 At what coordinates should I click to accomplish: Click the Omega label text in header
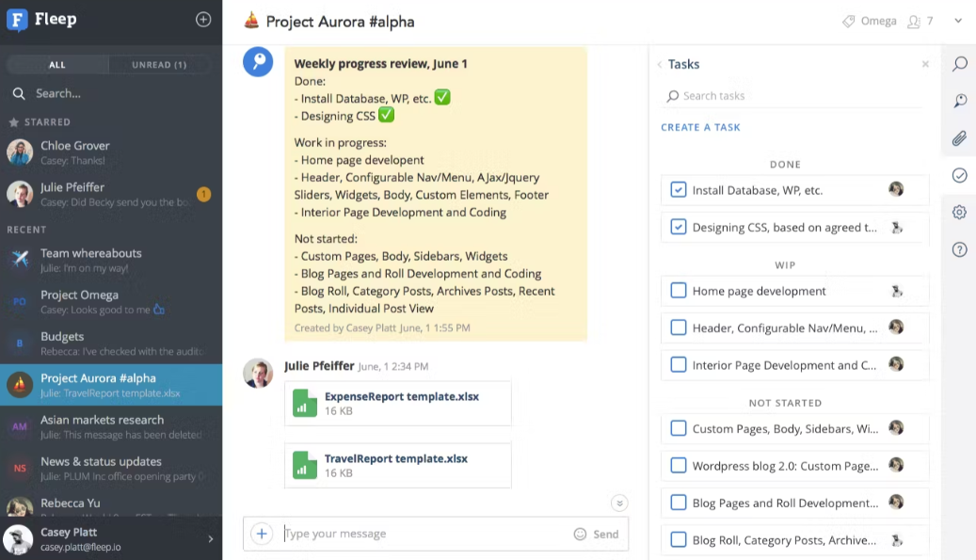pyautogui.click(x=878, y=21)
